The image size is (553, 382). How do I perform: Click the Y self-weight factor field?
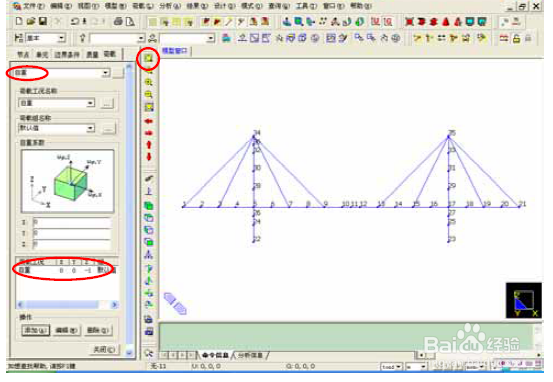pyautogui.click(x=72, y=233)
